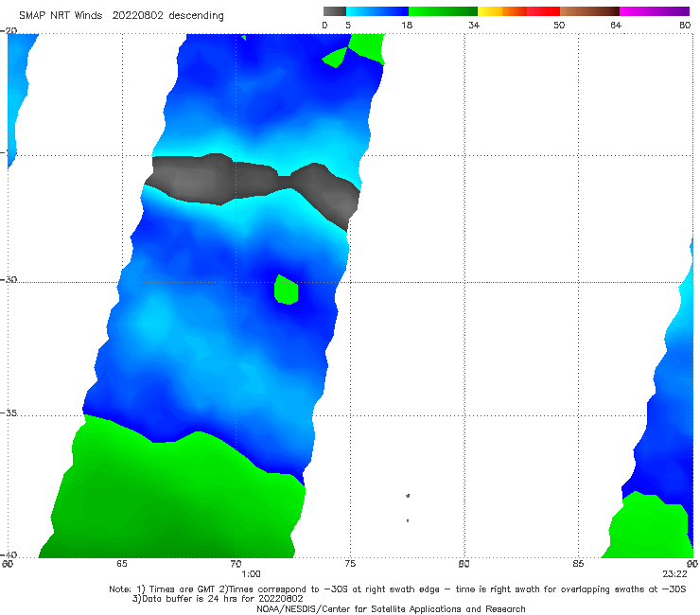Click the 'Note: 1) Times are GMT' line
Screen dimensions: 700x615
pos(397,589)
